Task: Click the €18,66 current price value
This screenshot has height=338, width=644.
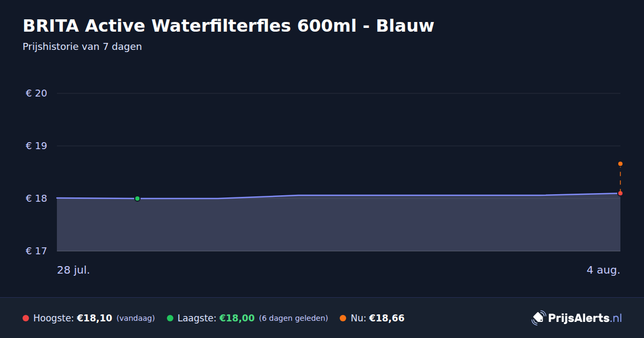Action: point(386,318)
